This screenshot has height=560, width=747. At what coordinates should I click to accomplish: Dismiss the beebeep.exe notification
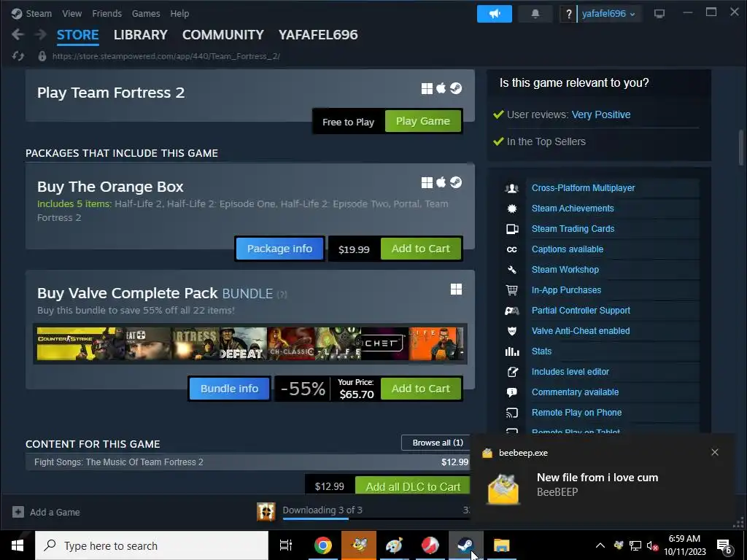(x=715, y=452)
